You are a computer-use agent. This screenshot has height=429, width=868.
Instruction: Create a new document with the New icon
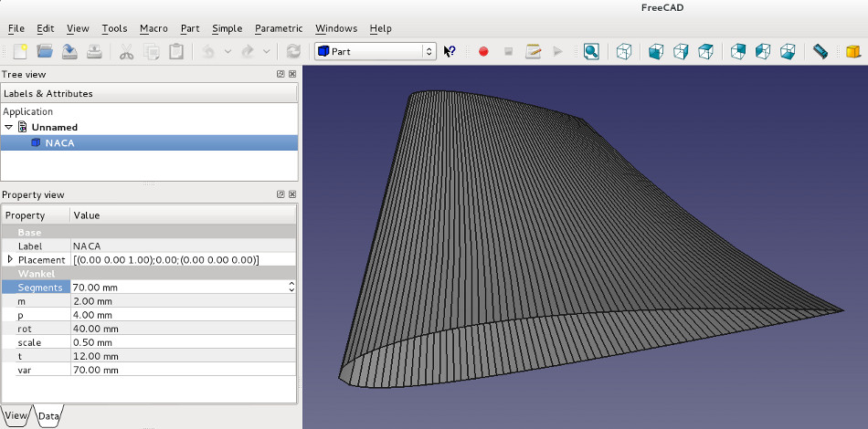point(20,51)
